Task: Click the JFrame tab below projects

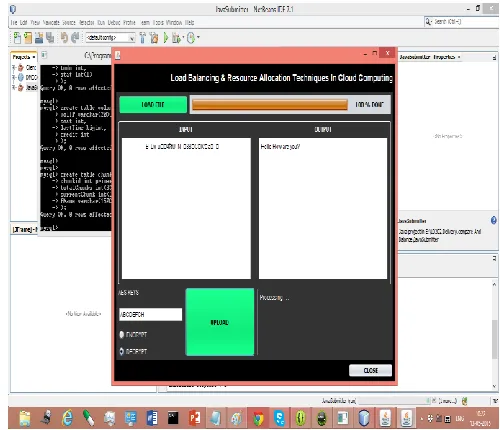Action: (24, 230)
